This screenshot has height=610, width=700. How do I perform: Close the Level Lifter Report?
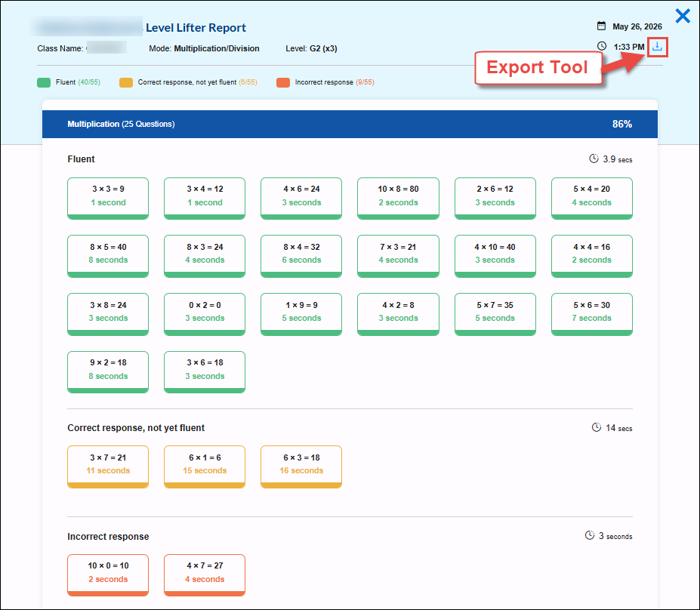[x=683, y=16]
